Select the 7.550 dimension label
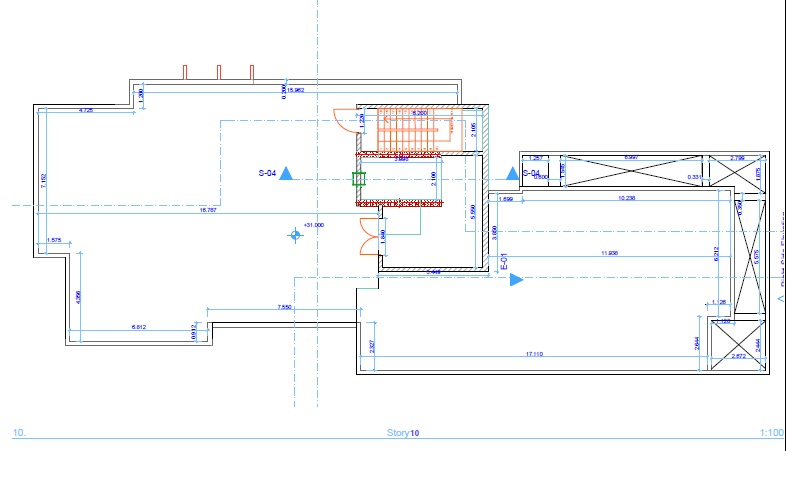The image size is (786, 499). [x=285, y=308]
